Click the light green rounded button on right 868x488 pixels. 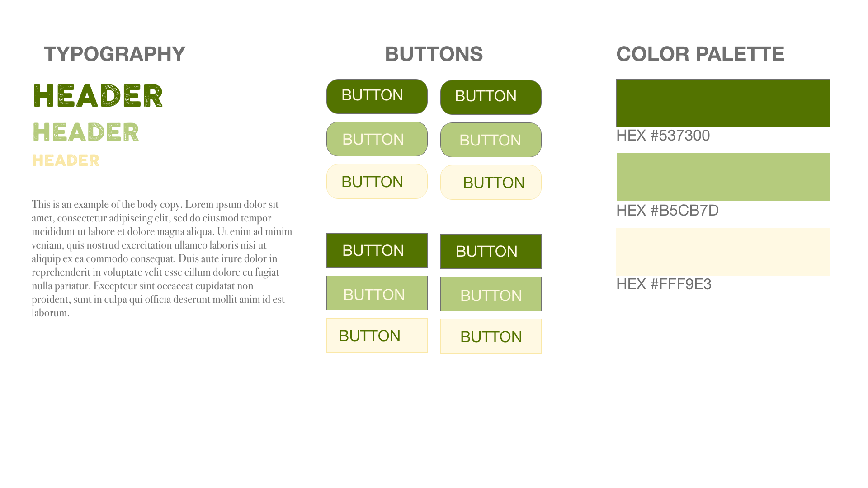(x=491, y=140)
